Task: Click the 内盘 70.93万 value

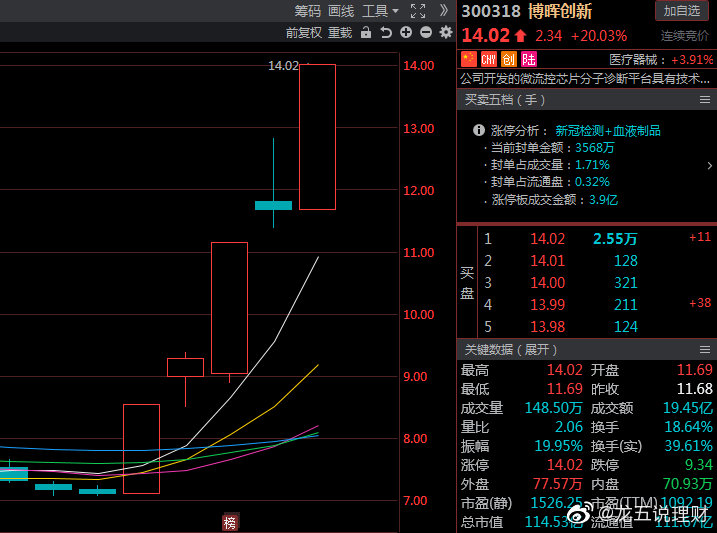Action: (688, 484)
